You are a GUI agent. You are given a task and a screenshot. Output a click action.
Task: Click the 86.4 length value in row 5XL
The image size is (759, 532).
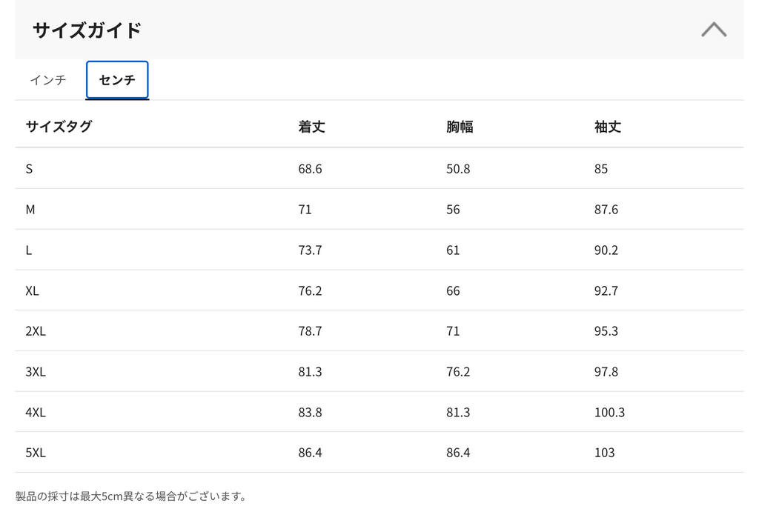tap(310, 453)
